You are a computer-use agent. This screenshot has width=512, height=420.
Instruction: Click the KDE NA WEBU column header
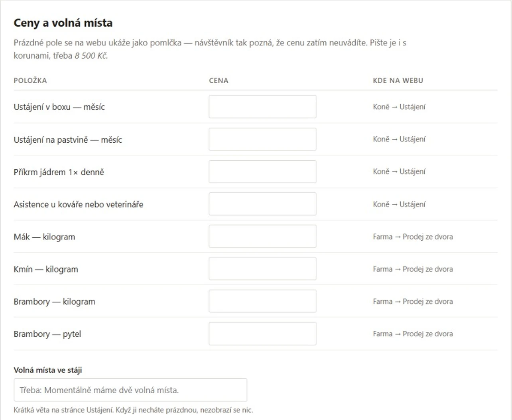[x=398, y=80]
